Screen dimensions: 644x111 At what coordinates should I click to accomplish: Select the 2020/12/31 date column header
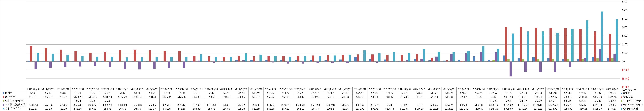point(597,89)
